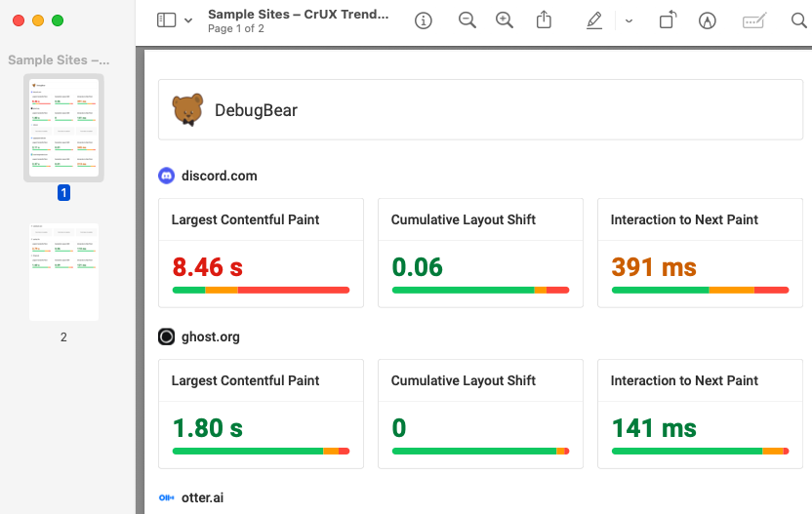Click ghost.org INP distribution bar
The height and width of the screenshot is (514, 812).
pos(700,452)
